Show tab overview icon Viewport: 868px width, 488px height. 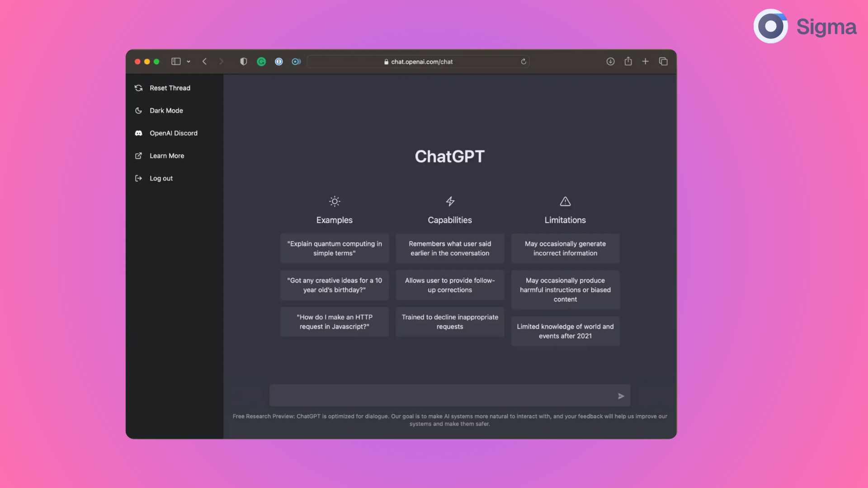(x=663, y=61)
